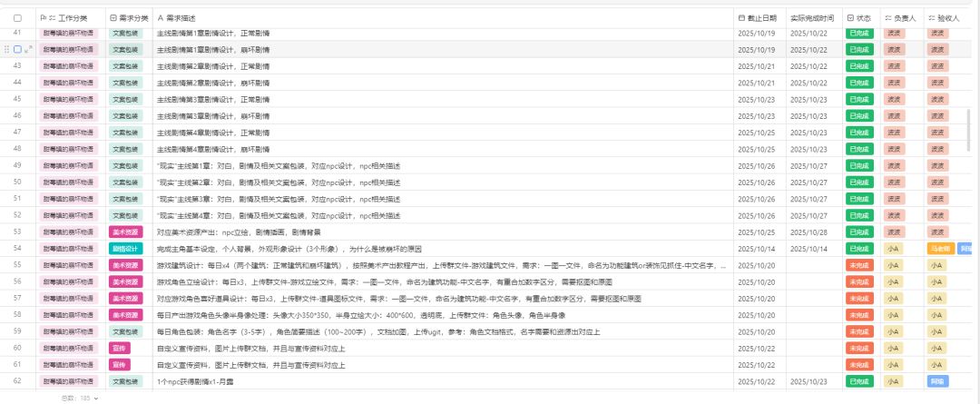Select the 剧情设计 tag in row 54
Screen dimensions: 980x404
(x=125, y=249)
